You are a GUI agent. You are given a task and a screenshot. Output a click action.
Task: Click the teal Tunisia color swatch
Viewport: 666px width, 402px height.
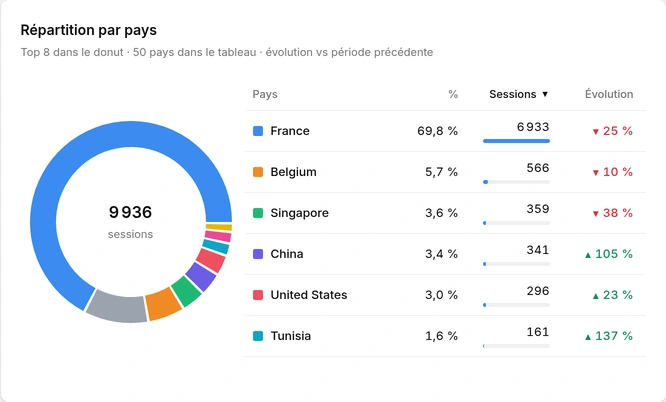coord(258,336)
